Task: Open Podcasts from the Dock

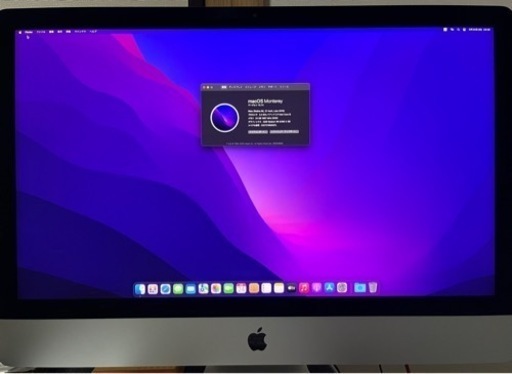Action: (317, 287)
